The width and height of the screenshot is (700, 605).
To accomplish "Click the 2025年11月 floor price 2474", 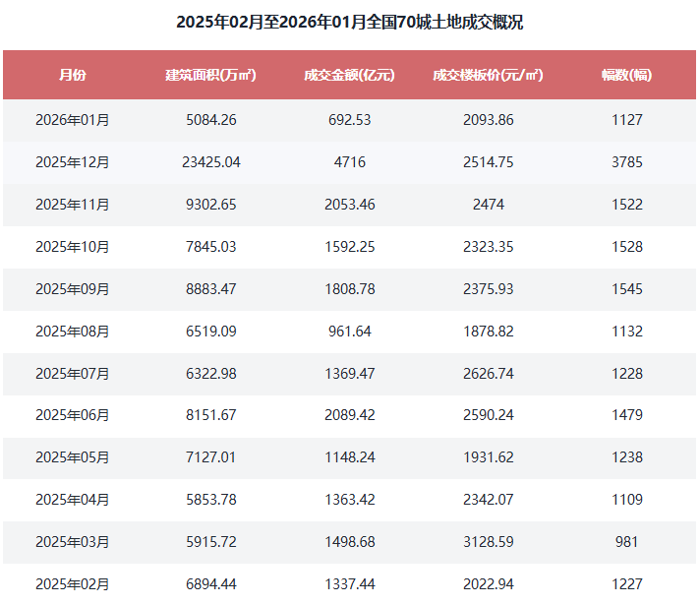I will pyautogui.click(x=488, y=205).
